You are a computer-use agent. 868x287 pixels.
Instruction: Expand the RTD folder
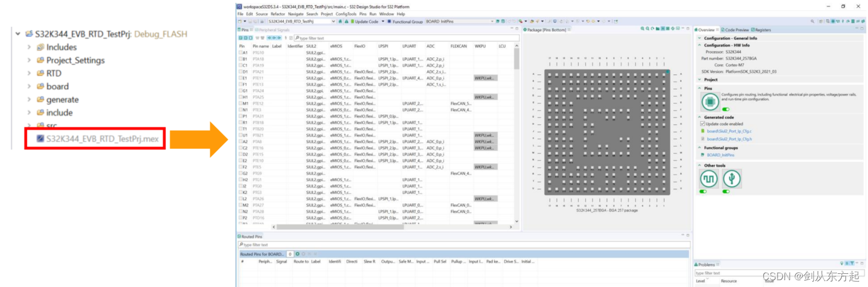click(x=29, y=73)
